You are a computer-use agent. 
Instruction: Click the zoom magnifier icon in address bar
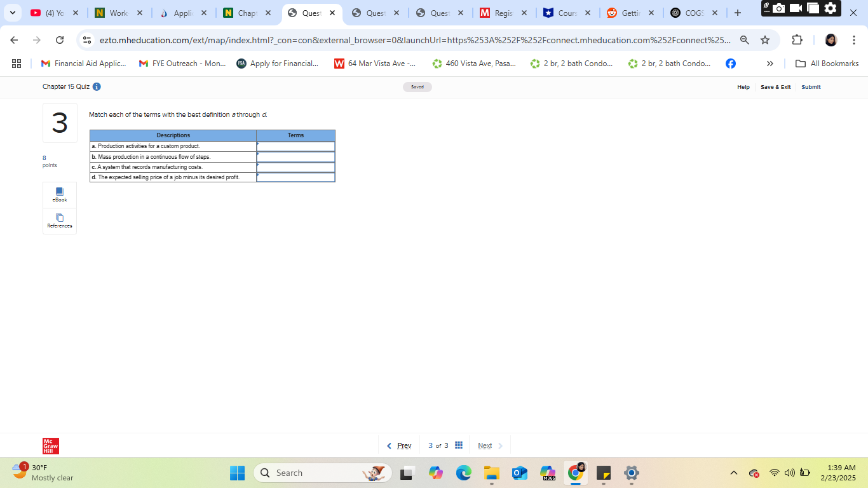(745, 40)
